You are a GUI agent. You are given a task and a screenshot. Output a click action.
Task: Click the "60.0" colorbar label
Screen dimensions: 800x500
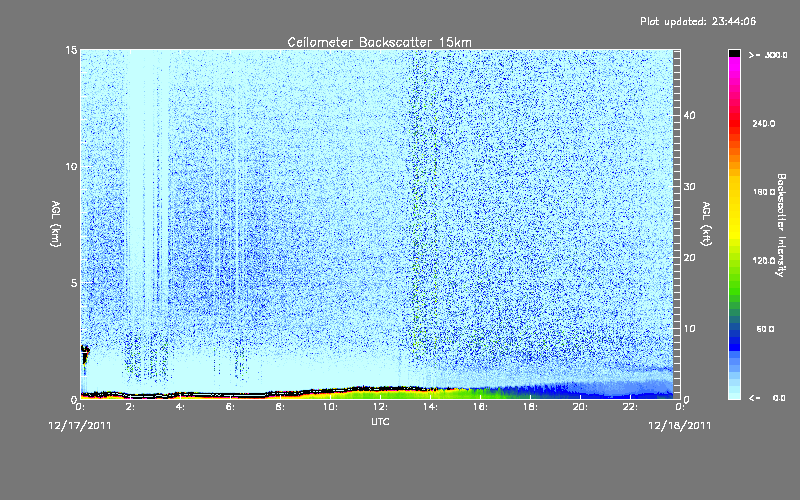(765, 329)
